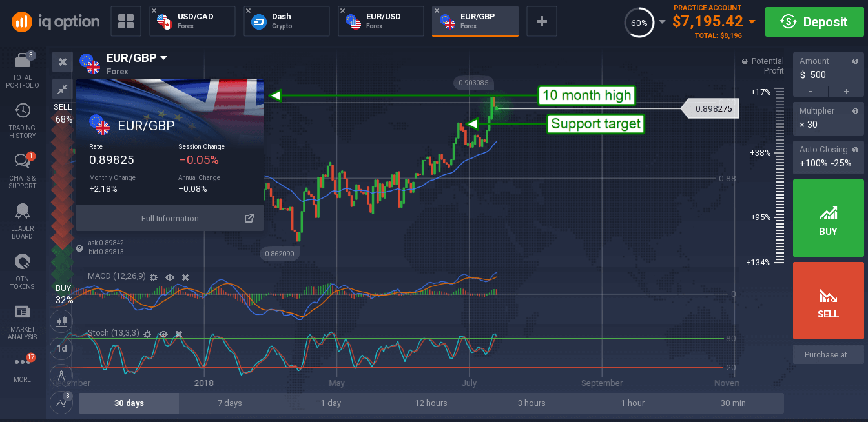This screenshot has height=422, width=868.
Task: Click the 0.898275 current price tag
Action: (710, 109)
